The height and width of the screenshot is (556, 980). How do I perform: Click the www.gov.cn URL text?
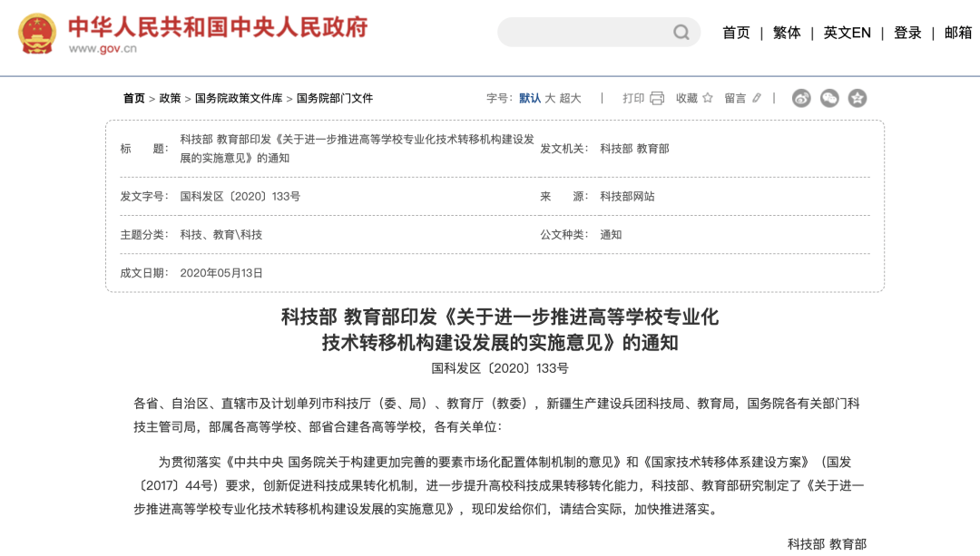pos(103,49)
